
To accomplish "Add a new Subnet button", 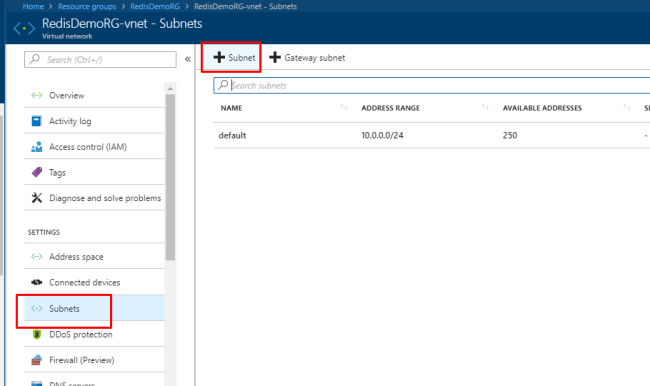I will click(x=234, y=58).
